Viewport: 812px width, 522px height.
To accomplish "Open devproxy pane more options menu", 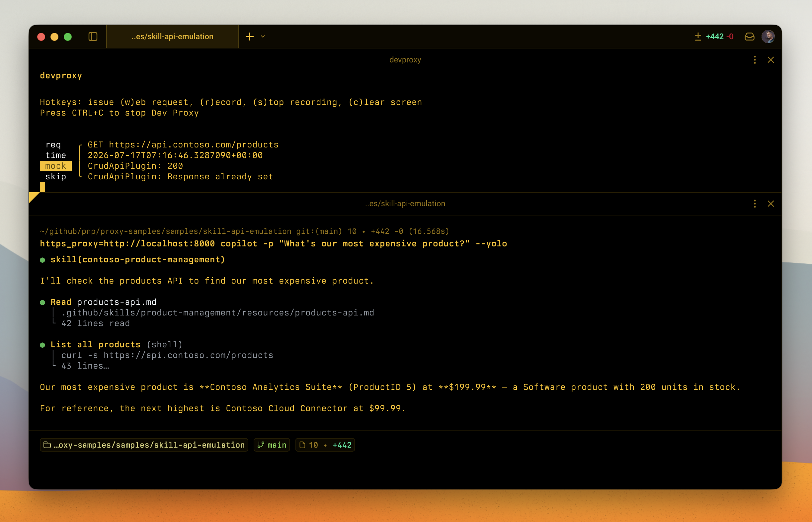I will pyautogui.click(x=755, y=60).
